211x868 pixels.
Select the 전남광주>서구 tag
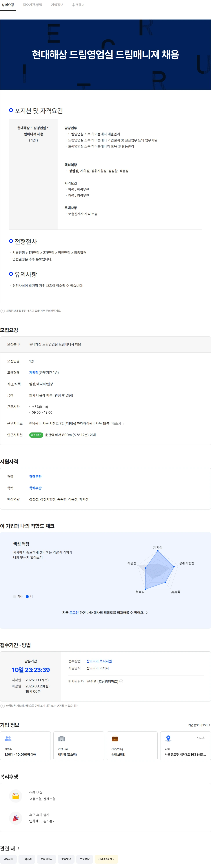point(106,859)
